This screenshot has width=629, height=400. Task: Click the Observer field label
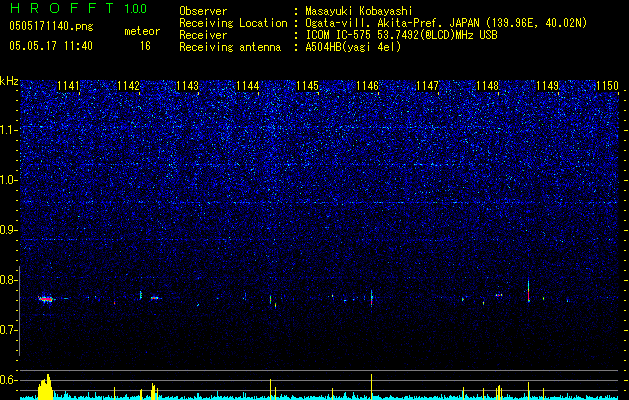click(x=203, y=11)
